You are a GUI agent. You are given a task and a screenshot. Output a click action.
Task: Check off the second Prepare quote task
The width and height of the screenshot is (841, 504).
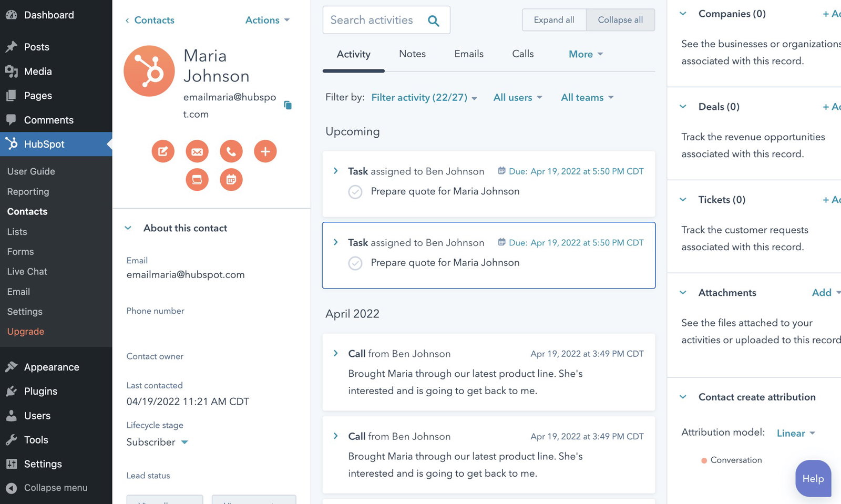(x=355, y=263)
